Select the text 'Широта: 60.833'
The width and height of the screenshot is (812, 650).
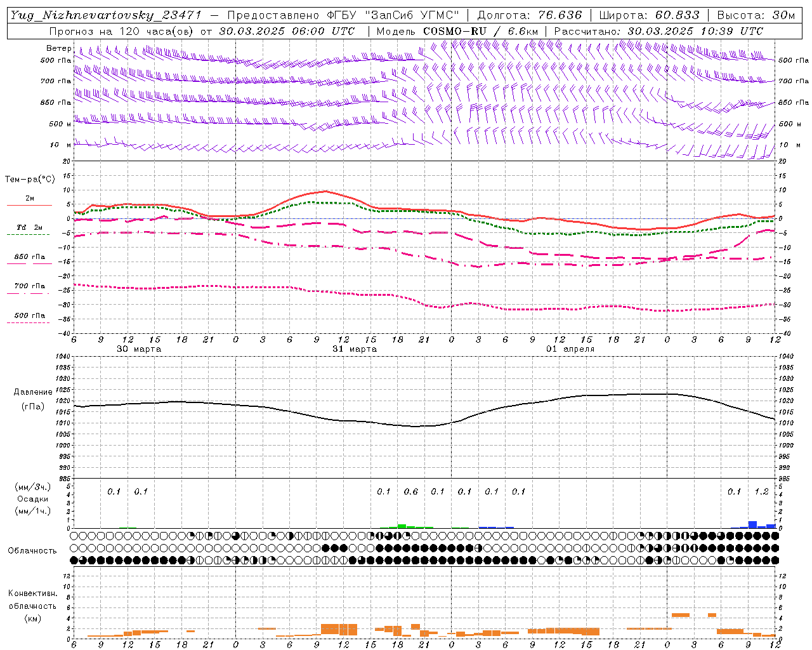tap(649, 15)
